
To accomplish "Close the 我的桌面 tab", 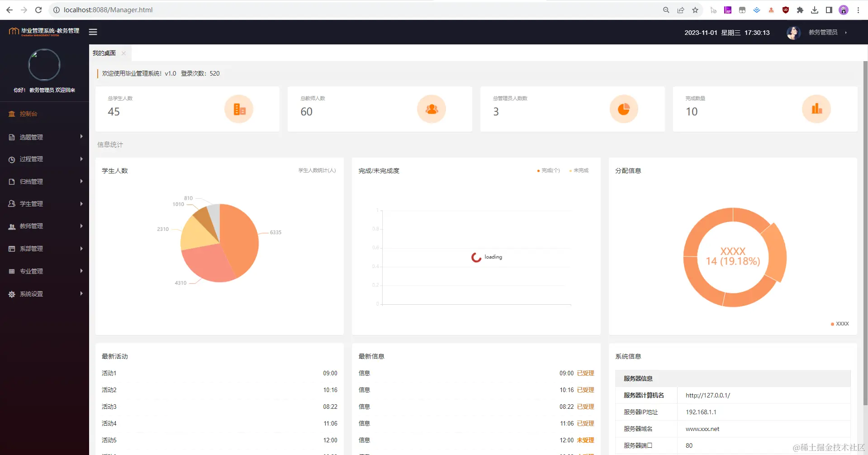I will (x=123, y=53).
